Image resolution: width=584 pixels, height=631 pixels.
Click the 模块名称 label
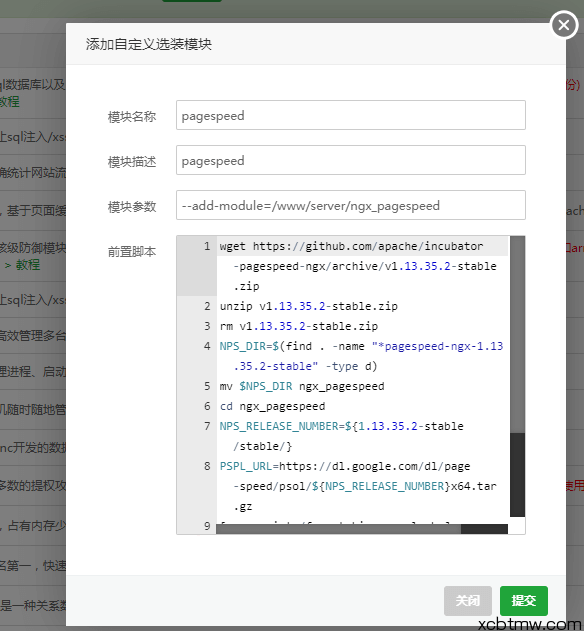click(132, 117)
